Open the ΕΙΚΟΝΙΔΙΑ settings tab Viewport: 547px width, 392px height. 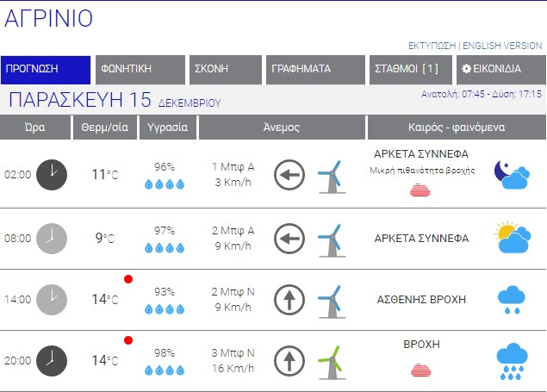coord(497,70)
